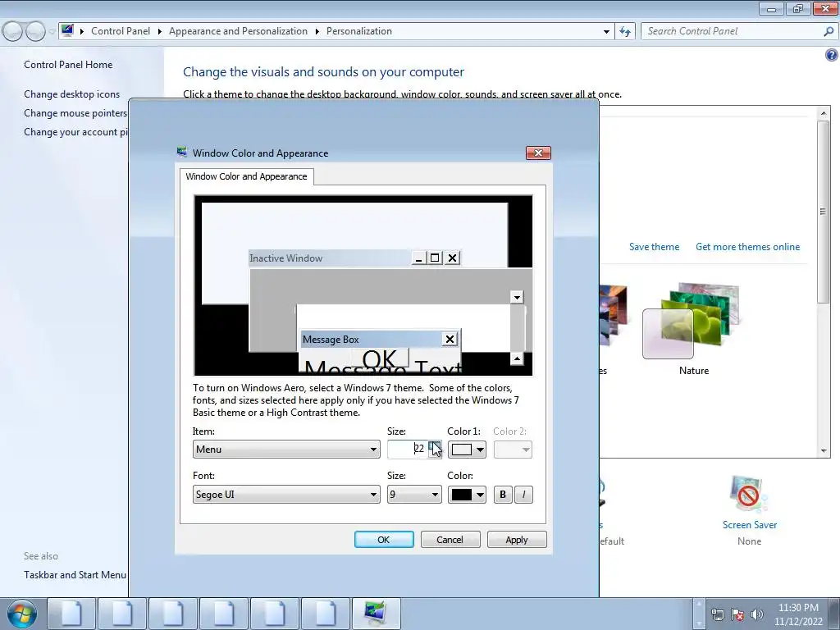Click the Color 1 white swatch
This screenshot has width=840, height=630.
point(462,450)
